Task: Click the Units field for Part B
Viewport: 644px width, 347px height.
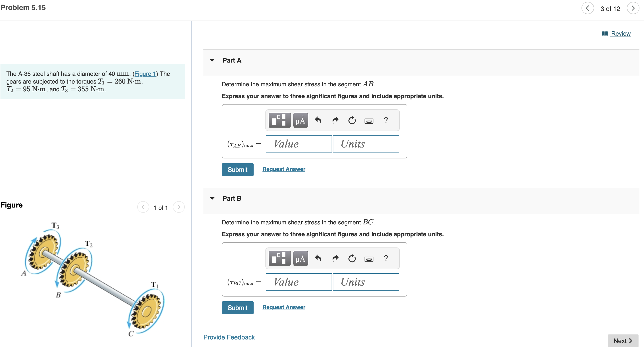Action: pyautogui.click(x=366, y=282)
